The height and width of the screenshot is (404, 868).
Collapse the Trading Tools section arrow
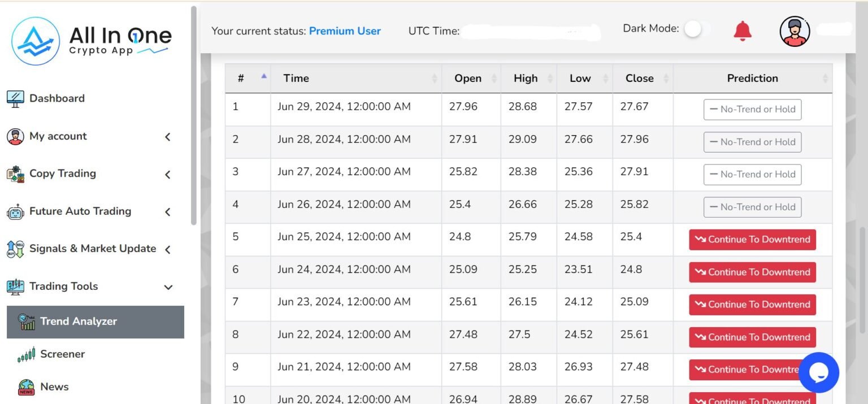coord(168,287)
